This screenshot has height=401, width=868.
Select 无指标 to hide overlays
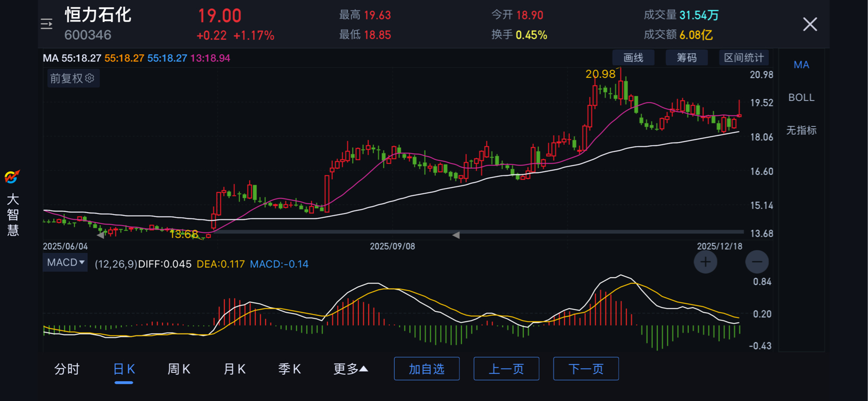pyautogui.click(x=801, y=130)
